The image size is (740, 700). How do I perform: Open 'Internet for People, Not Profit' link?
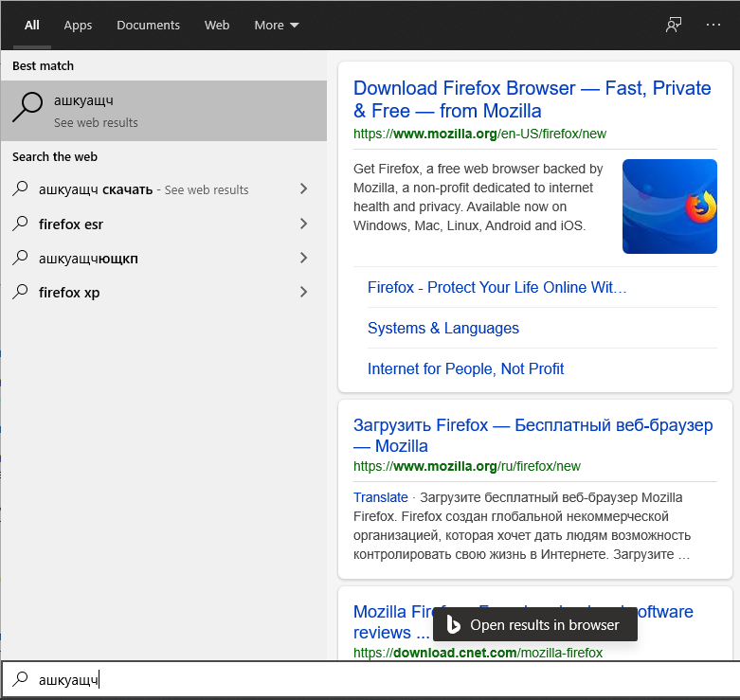click(x=465, y=368)
